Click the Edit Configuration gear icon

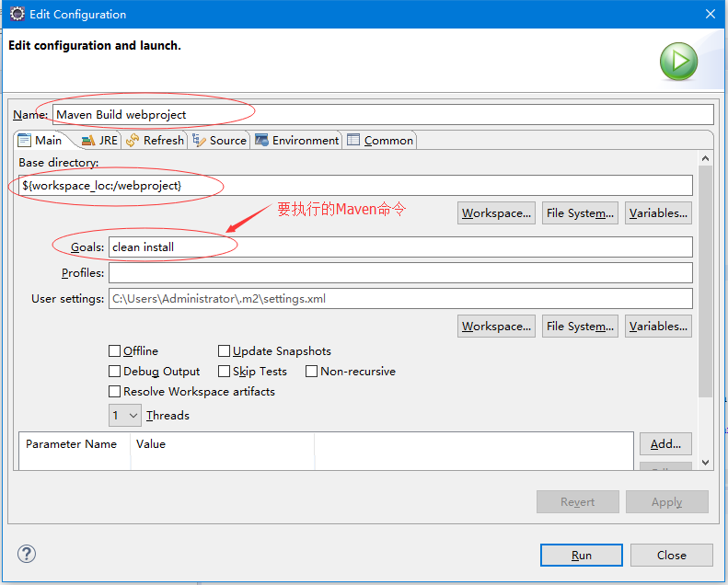[17, 14]
